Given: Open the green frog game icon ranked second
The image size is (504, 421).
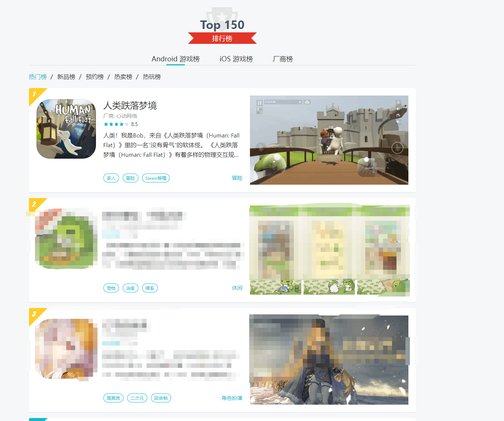Looking at the screenshot, I should pos(66,239).
